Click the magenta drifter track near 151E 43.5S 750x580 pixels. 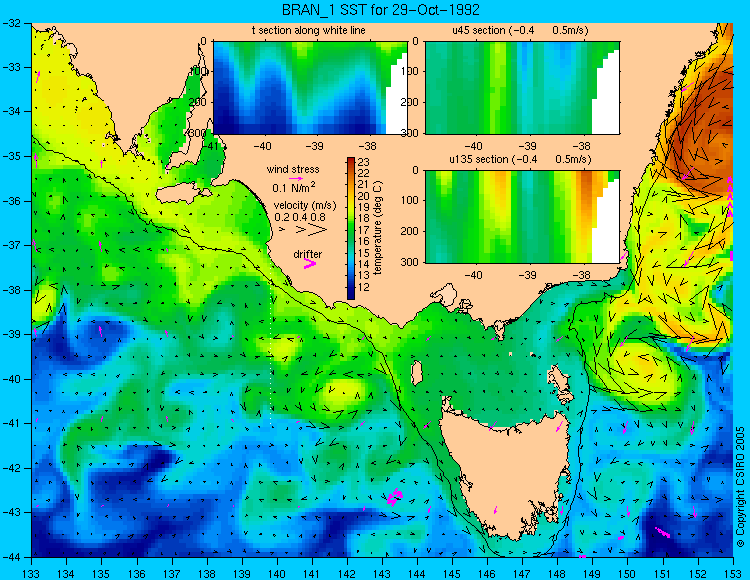pyautogui.click(x=662, y=532)
